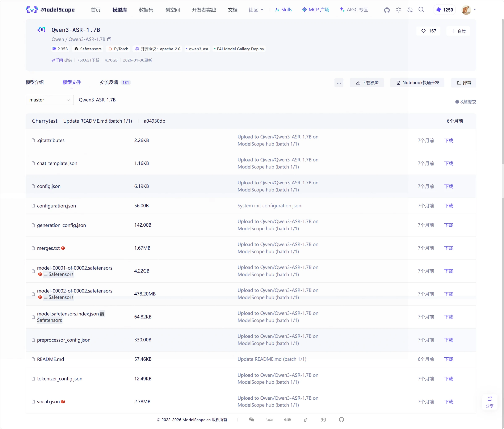Image resolution: width=504 pixels, height=429 pixels.
Task: Open 数据集 in the navigation bar
Action: pyautogui.click(x=146, y=10)
